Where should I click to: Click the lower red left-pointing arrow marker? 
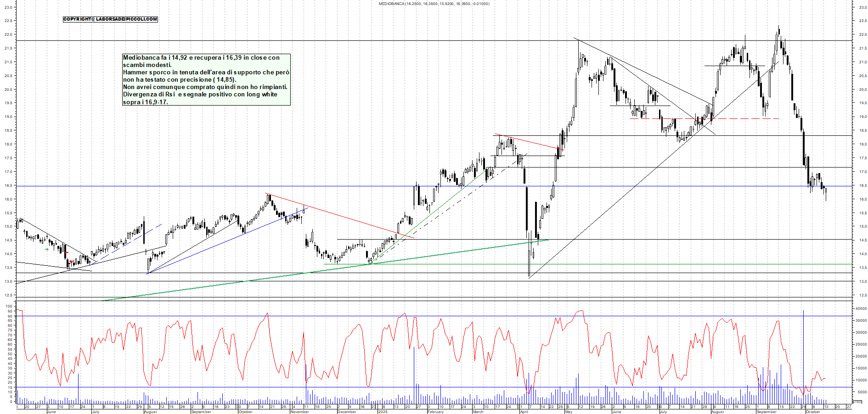coord(71,262)
